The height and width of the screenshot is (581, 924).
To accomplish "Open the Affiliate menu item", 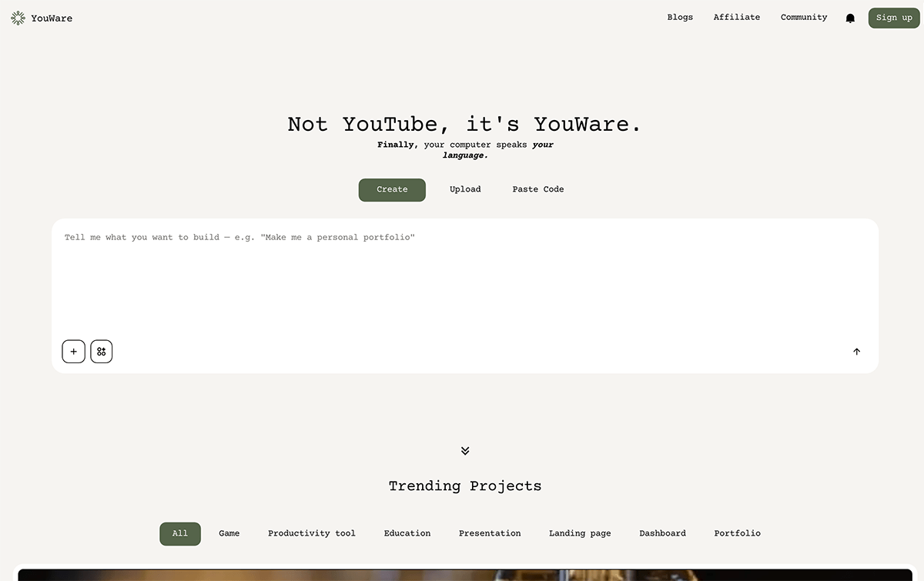I will pos(736,17).
